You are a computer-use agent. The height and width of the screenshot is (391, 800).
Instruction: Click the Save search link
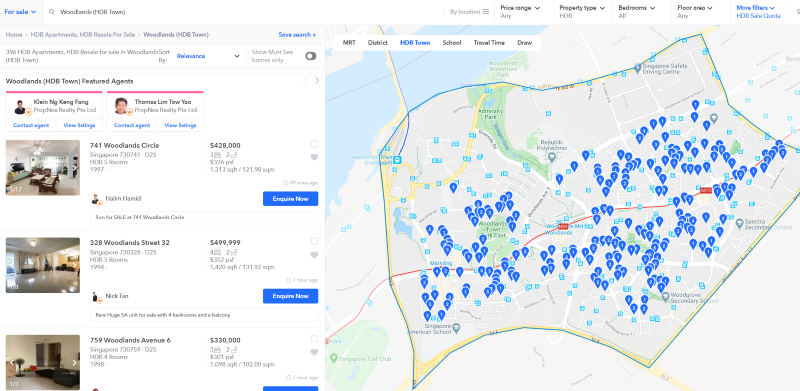tap(297, 35)
